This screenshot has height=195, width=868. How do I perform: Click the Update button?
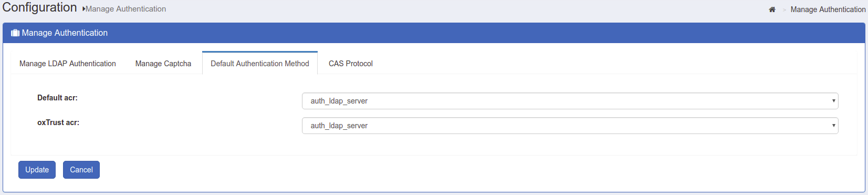pos(37,170)
